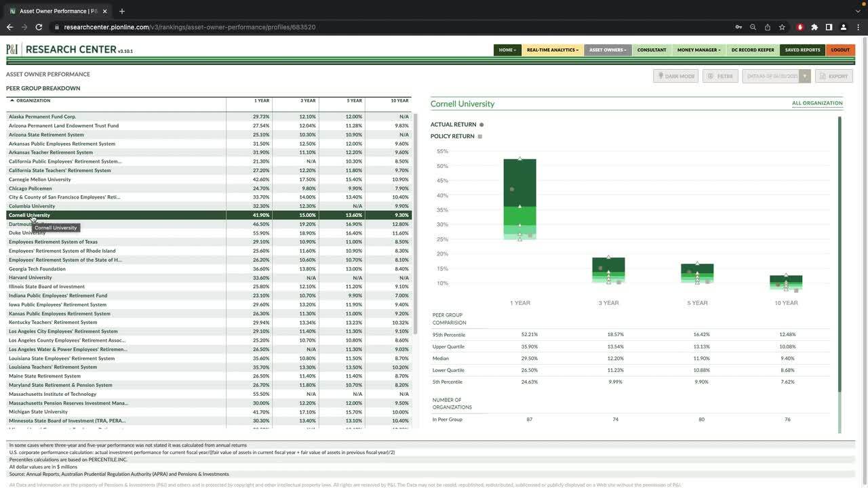Close the Asset Owner Performance tab
The width and height of the screenshot is (868, 488).
point(104,11)
